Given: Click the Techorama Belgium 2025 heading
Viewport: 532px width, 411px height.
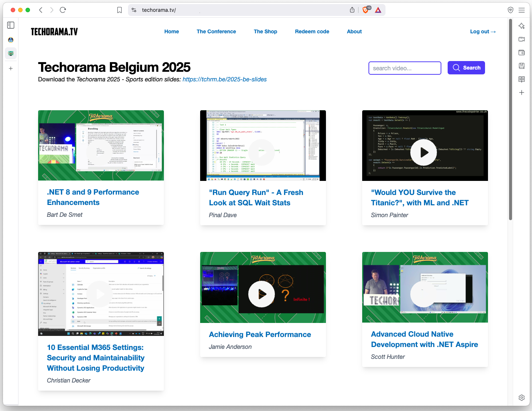Looking at the screenshot, I should [114, 67].
